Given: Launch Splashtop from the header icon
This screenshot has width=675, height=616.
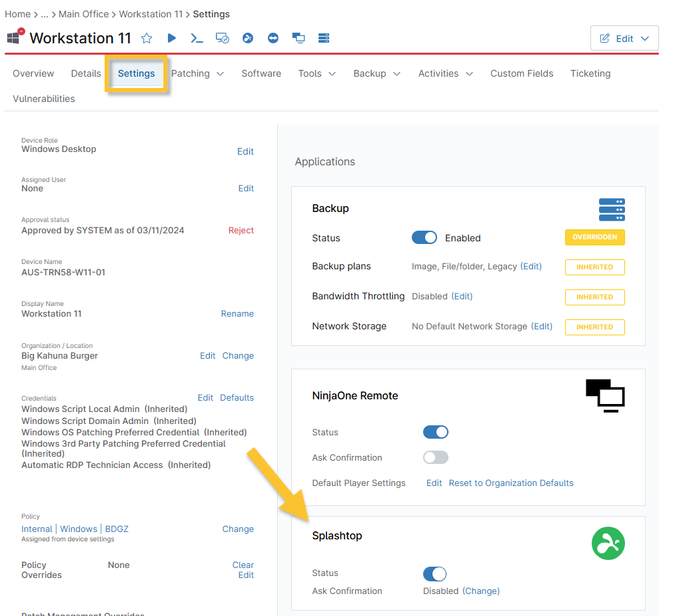Looking at the screenshot, I should [x=248, y=38].
